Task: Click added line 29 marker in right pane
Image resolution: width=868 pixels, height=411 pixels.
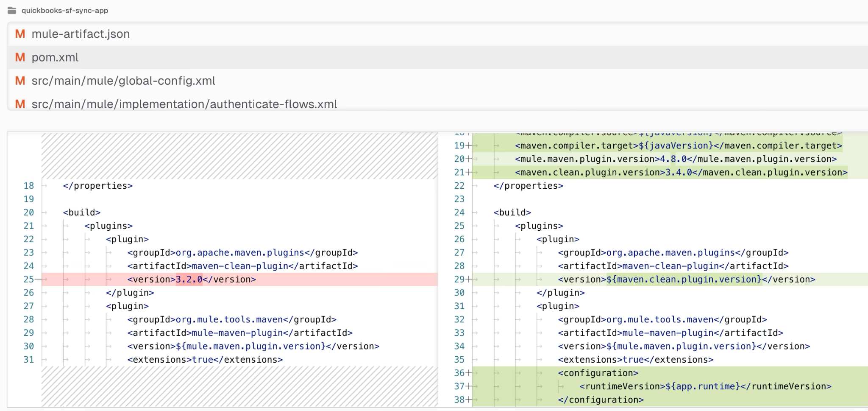Action: point(469,279)
